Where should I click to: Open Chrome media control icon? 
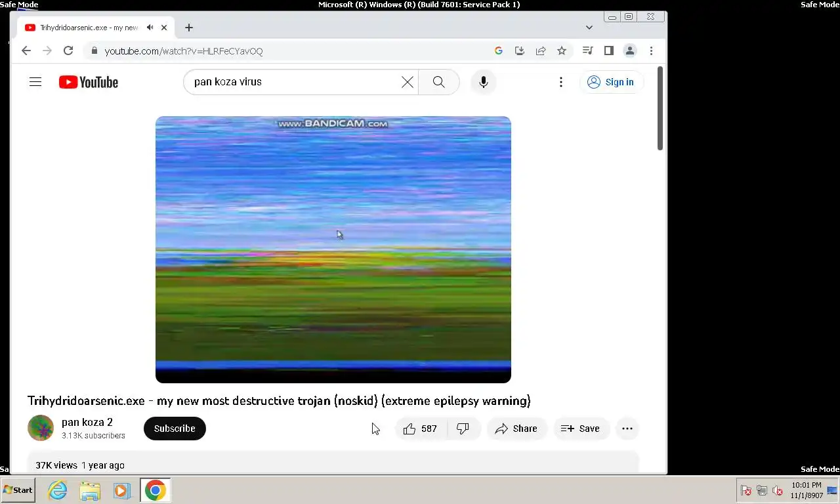(588, 51)
